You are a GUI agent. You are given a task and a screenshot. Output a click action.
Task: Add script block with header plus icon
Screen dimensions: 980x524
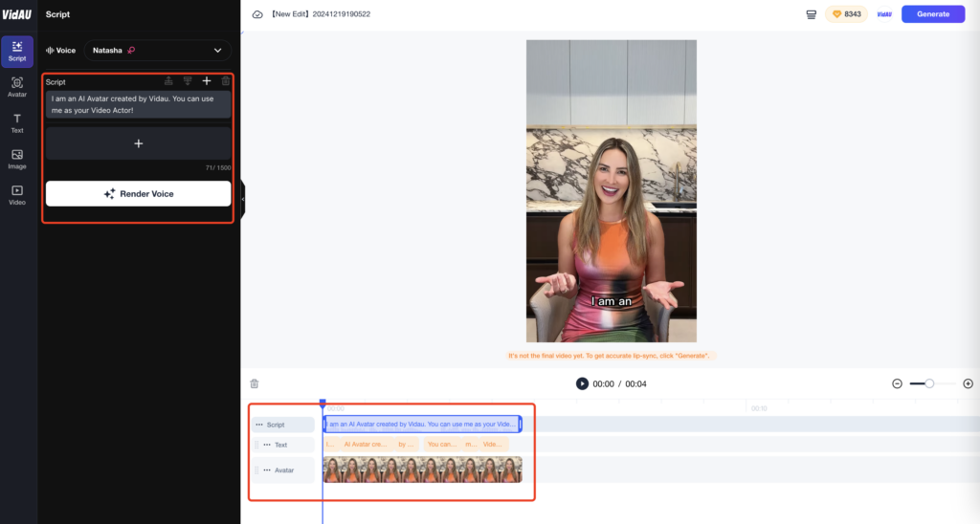tap(207, 81)
